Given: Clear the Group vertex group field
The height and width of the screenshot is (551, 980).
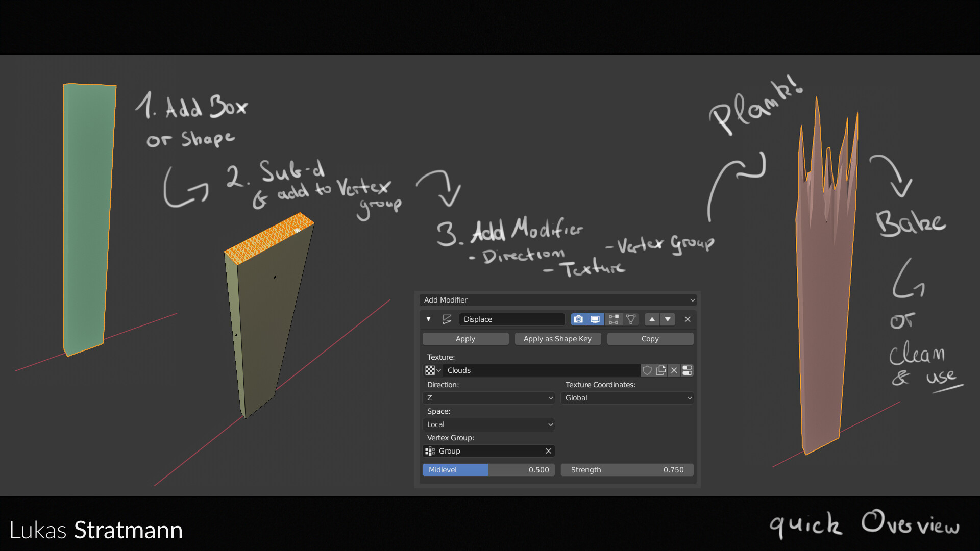Looking at the screenshot, I should coord(548,451).
